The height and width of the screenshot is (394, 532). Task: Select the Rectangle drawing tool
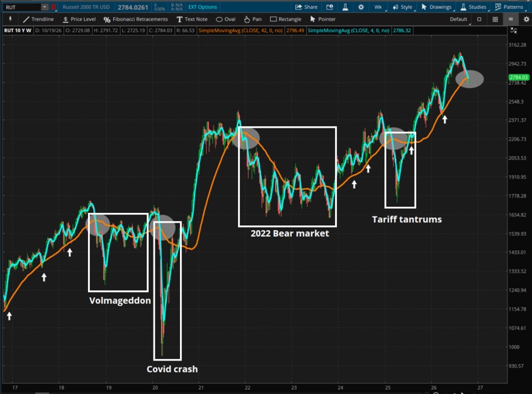pyautogui.click(x=286, y=19)
